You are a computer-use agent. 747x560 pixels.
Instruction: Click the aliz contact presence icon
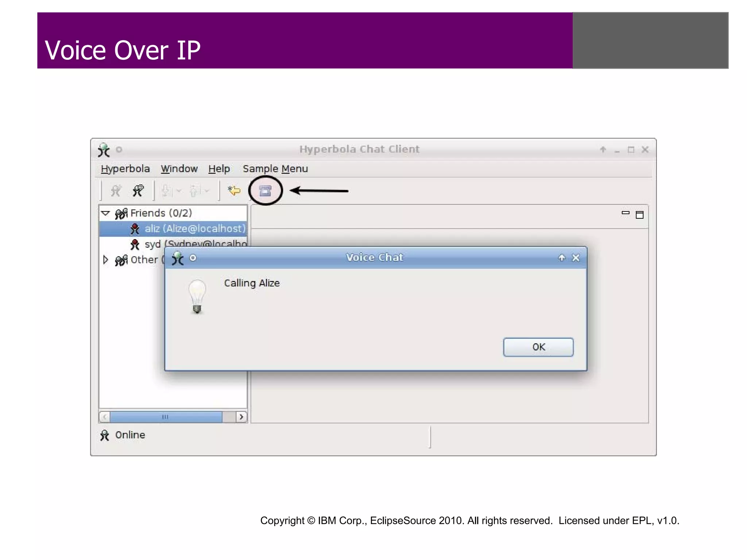[135, 229]
